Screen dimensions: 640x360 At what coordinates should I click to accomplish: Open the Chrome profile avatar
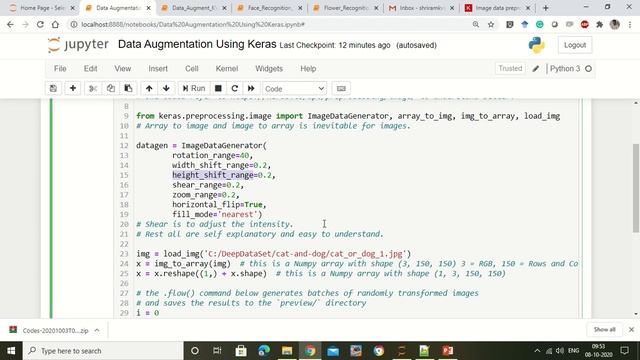tap(615, 24)
